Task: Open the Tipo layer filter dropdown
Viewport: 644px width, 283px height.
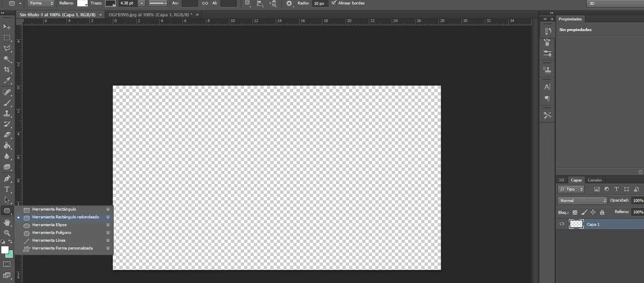Action: click(x=572, y=189)
